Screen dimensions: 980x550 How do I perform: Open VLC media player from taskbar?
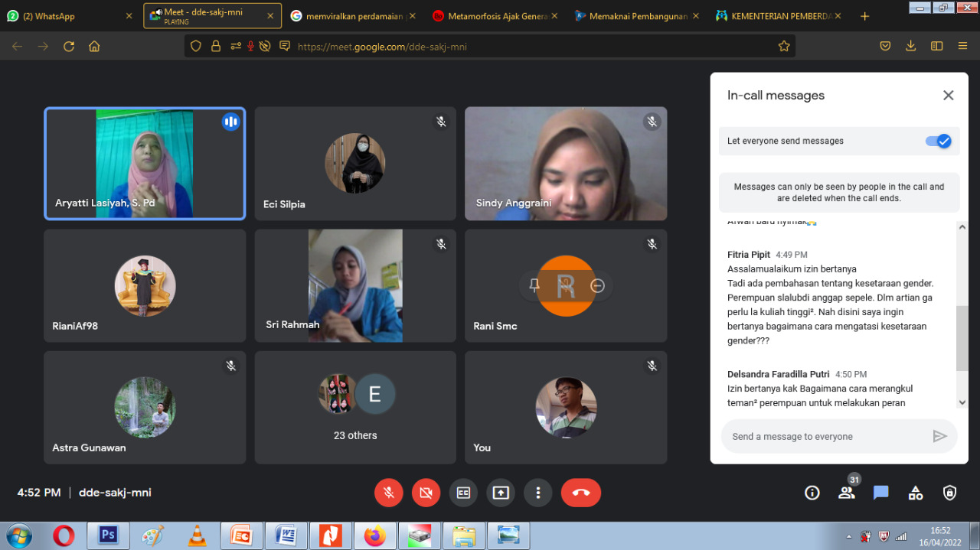(198, 535)
